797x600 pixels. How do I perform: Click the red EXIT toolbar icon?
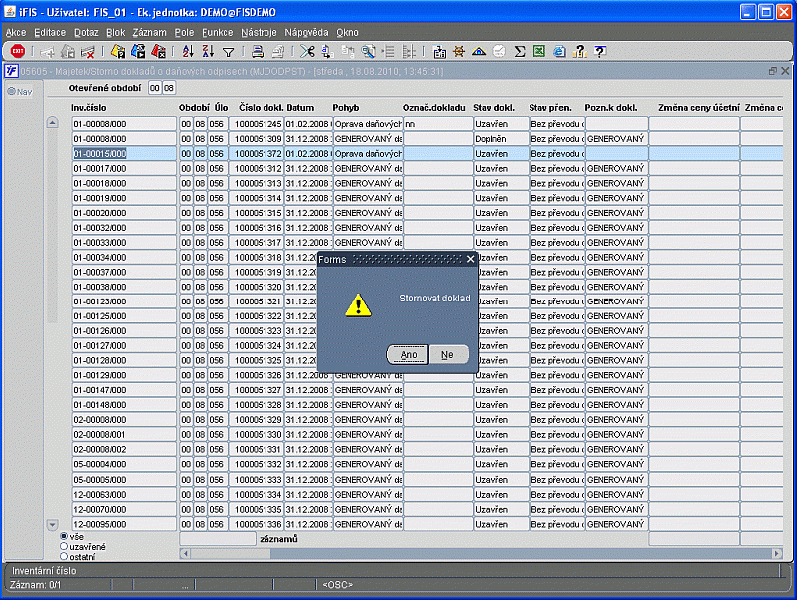coord(18,51)
